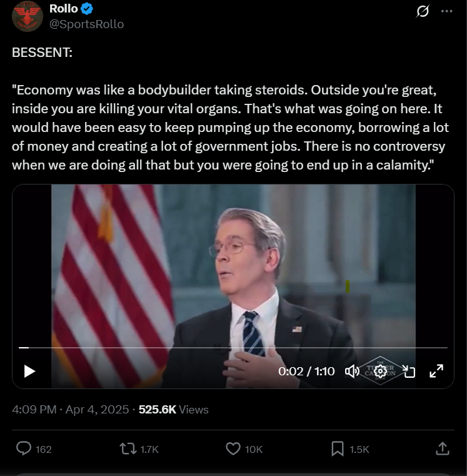
Task: Mute the video volume
Action: tap(352, 372)
